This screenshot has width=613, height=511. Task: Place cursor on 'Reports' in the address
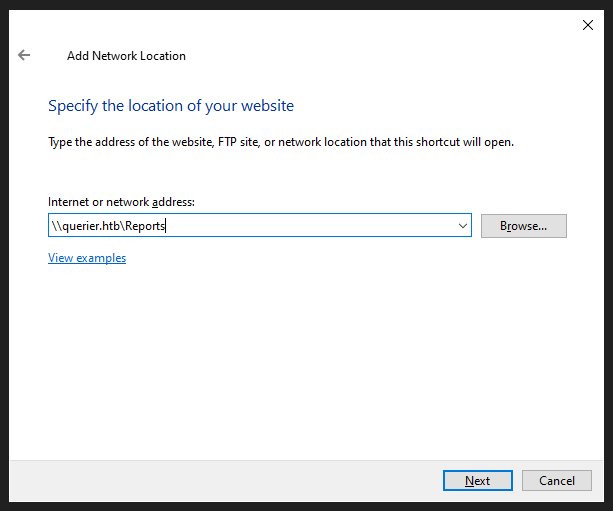pos(145,226)
